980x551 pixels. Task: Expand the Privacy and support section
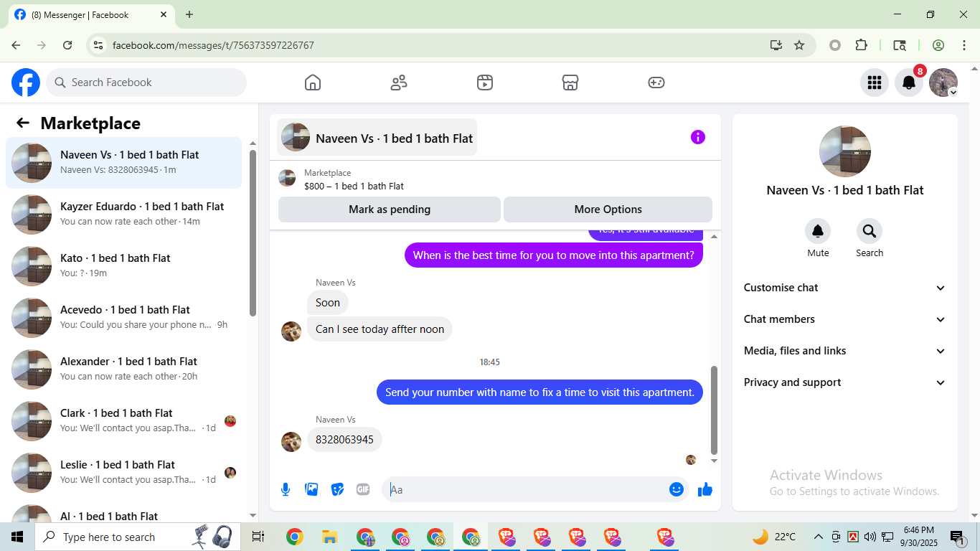tap(845, 382)
